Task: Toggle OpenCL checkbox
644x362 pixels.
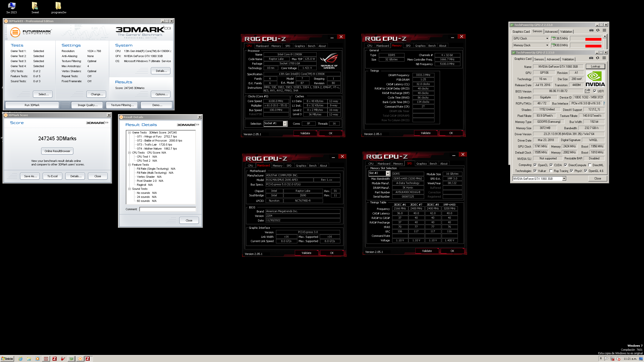Action: 535,165
